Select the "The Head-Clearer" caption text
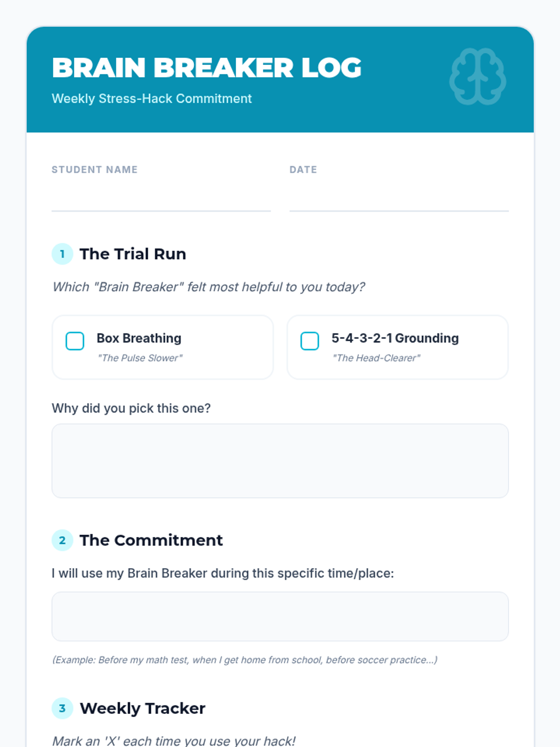The height and width of the screenshot is (747, 560). click(x=376, y=358)
